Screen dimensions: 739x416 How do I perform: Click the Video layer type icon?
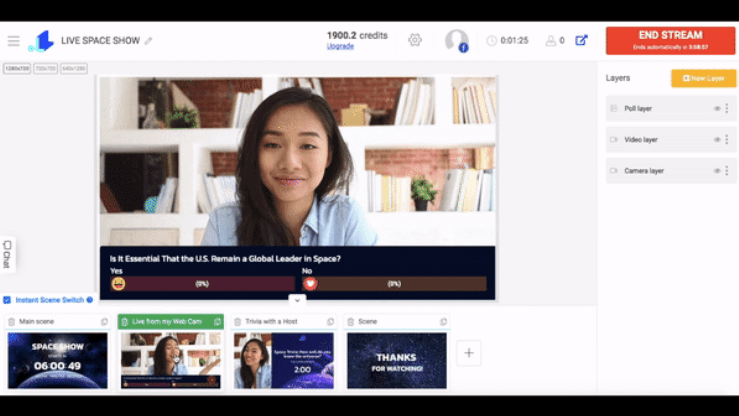(x=614, y=139)
